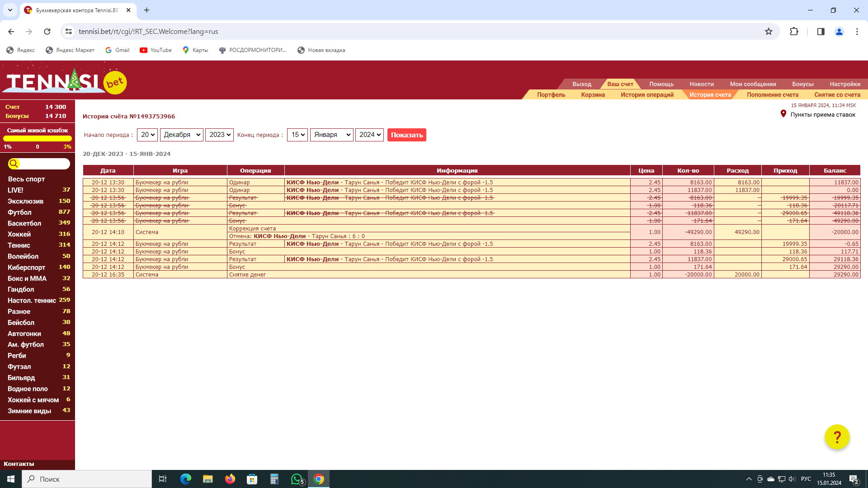Switch to История операций tab

tap(647, 95)
